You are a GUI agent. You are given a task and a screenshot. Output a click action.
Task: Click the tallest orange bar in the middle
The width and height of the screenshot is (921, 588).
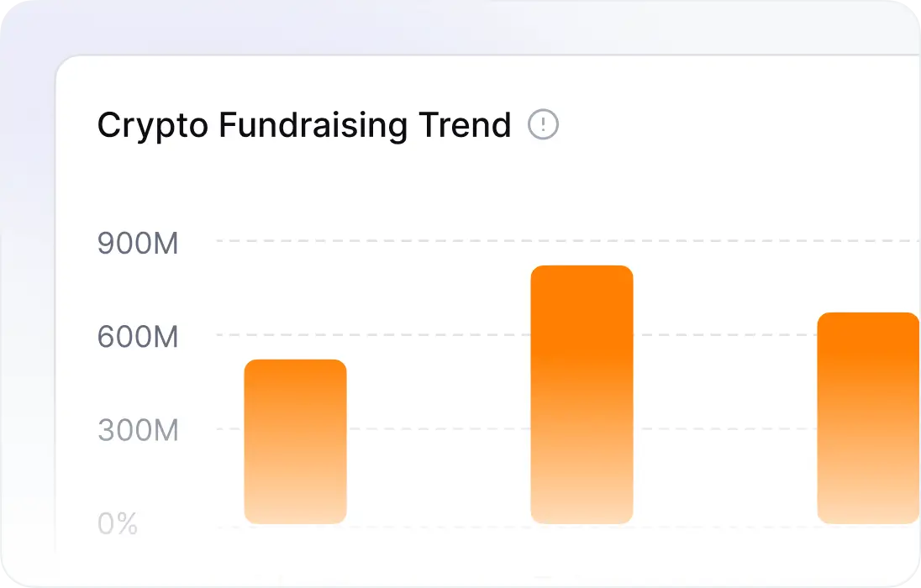click(582, 395)
